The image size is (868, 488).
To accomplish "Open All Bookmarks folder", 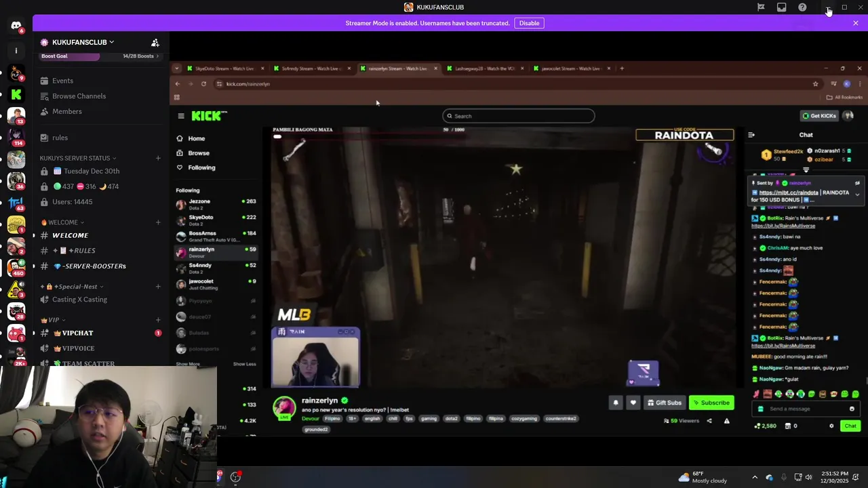I will pos(844,97).
